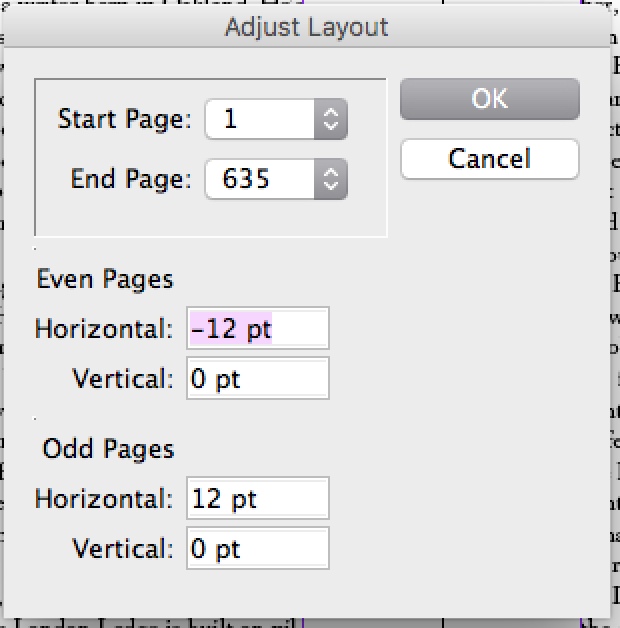
Task: Focus the Odd Pages Vertical field
Action: (258, 548)
